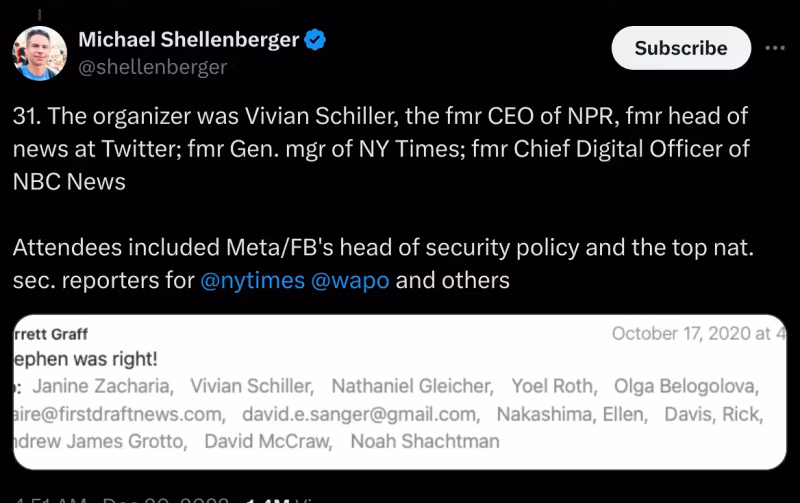Open the @nytimes mention link
This screenshot has width=800, height=503.
click(x=253, y=281)
